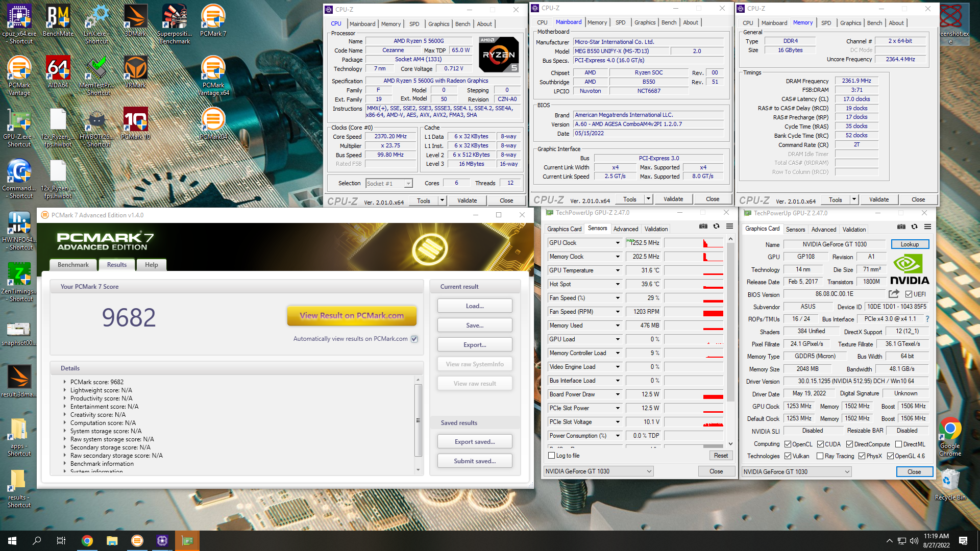Open File Explorer from the taskbar
The image size is (980, 551).
pos(112,541)
